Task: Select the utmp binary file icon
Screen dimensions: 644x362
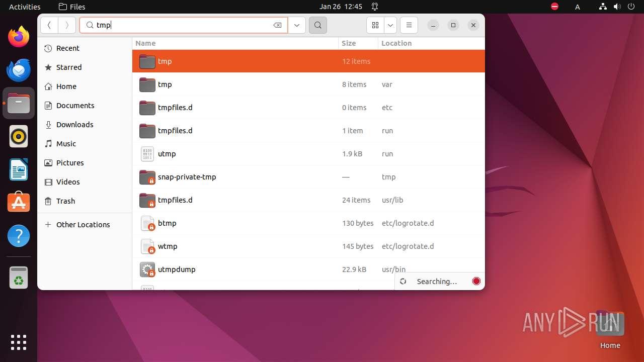Action: [x=147, y=154]
